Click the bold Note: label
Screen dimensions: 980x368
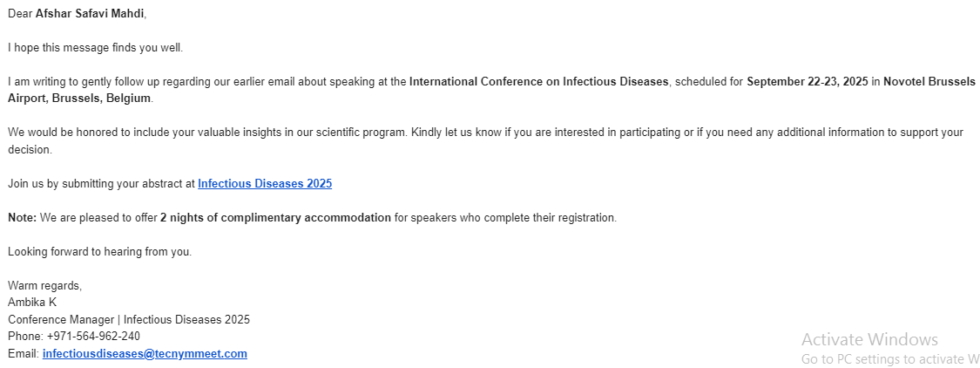coord(22,218)
